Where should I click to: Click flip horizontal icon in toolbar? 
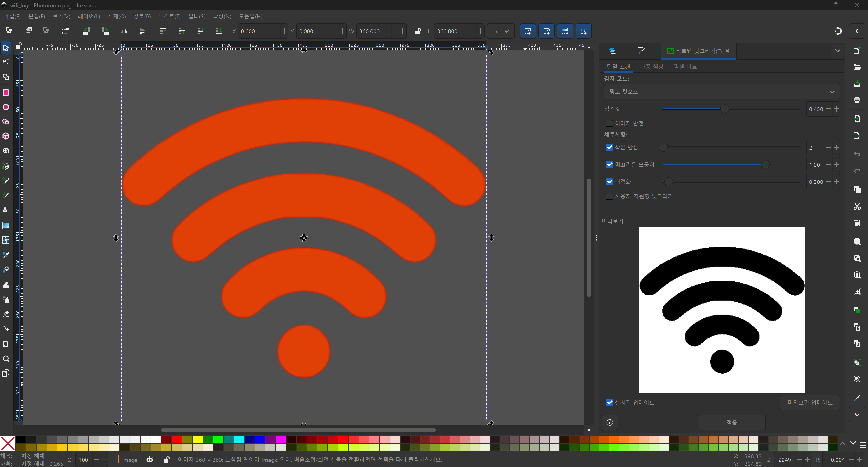click(124, 31)
